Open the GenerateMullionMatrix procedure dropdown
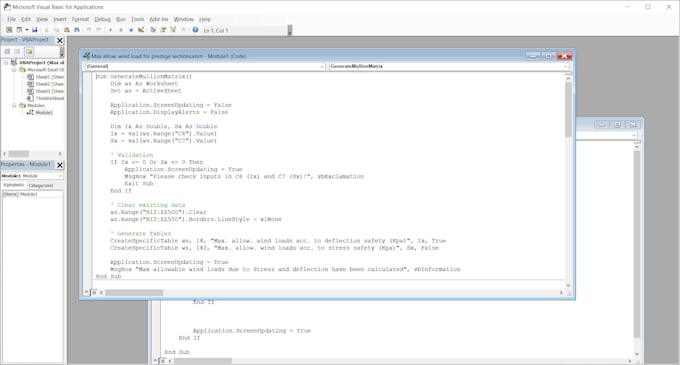680x365 pixels. (x=448, y=66)
